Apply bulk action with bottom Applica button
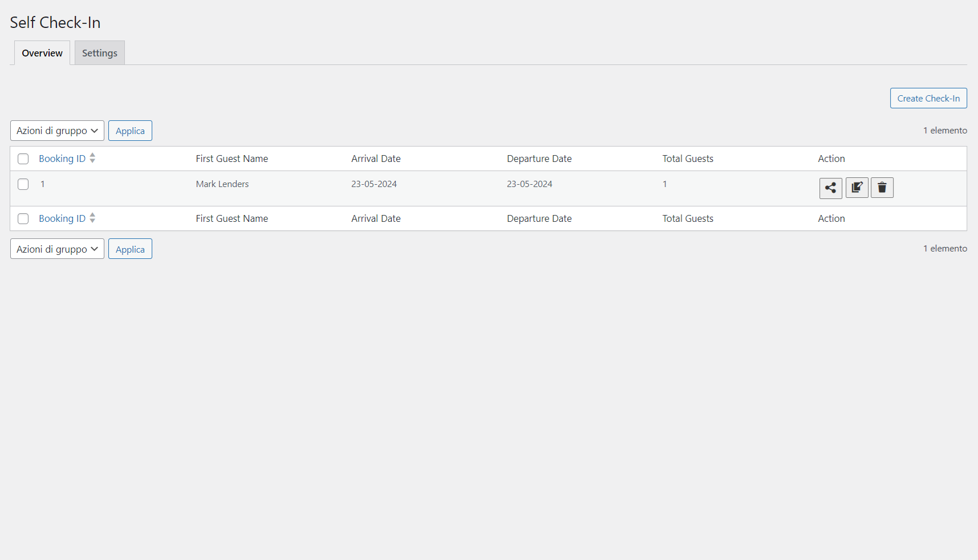The image size is (978, 560). [130, 249]
